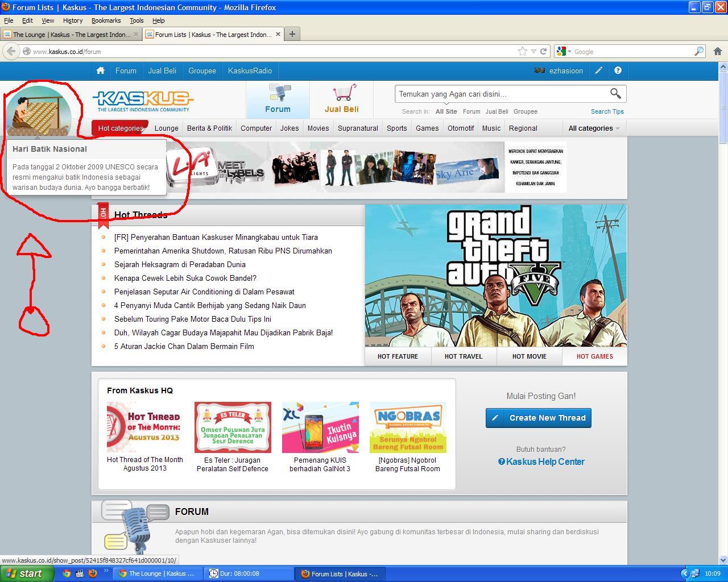Viewport: 728px width, 582px height.
Task: Select the HOT FEATURE tab
Action: (398, 356)
